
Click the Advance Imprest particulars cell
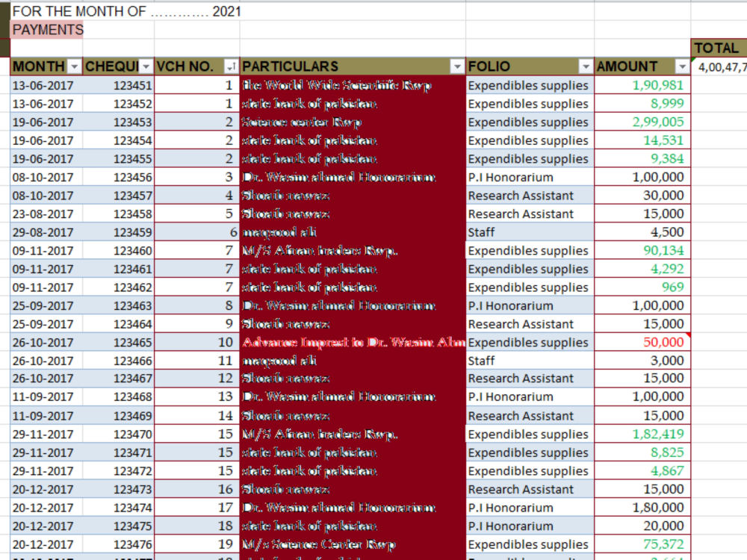353,343
